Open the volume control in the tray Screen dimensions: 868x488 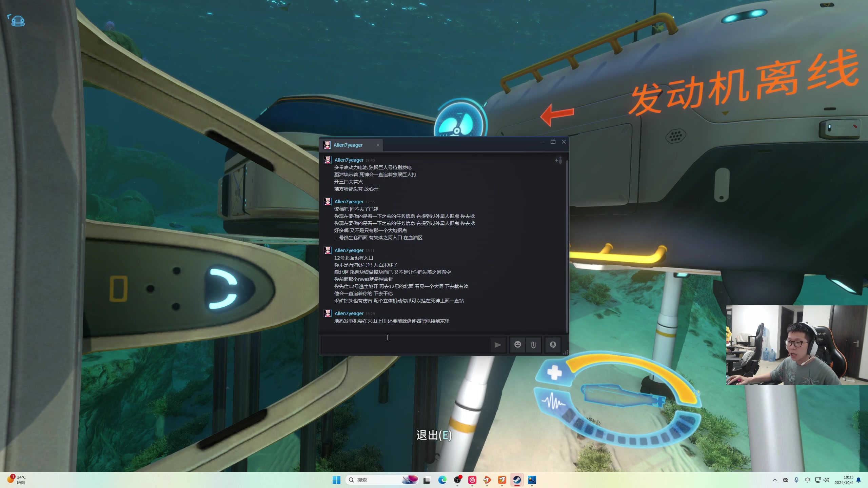point(826,480)
